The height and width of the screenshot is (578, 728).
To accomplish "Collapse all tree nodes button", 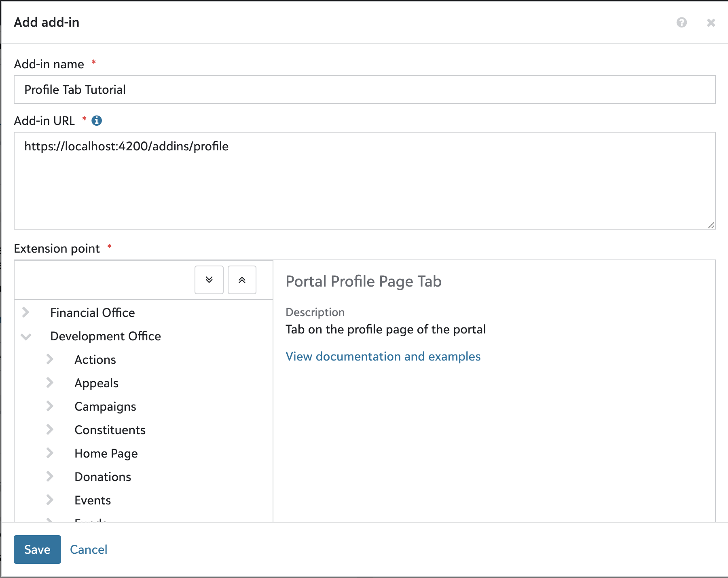I will [x=242, y=280].
